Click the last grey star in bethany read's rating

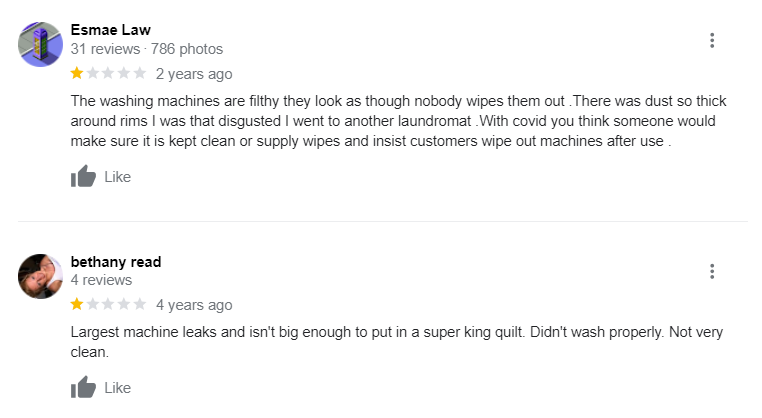tap(140, 304)
